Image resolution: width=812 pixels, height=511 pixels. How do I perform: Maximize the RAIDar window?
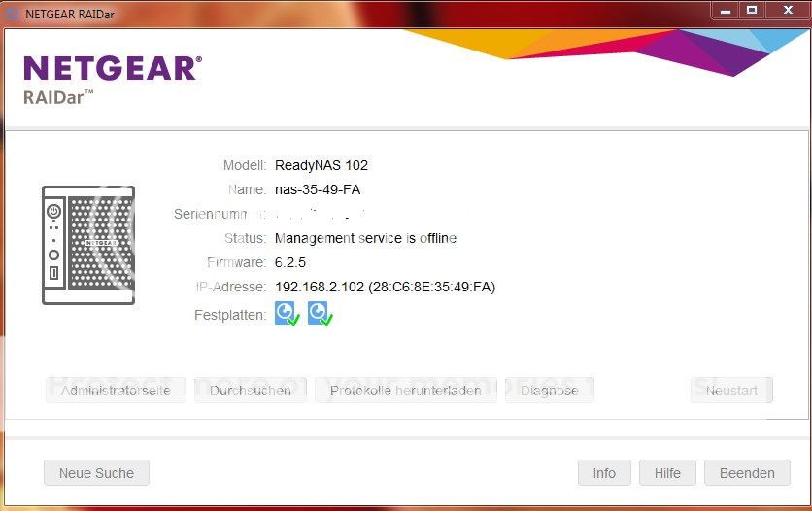point(752,11)
